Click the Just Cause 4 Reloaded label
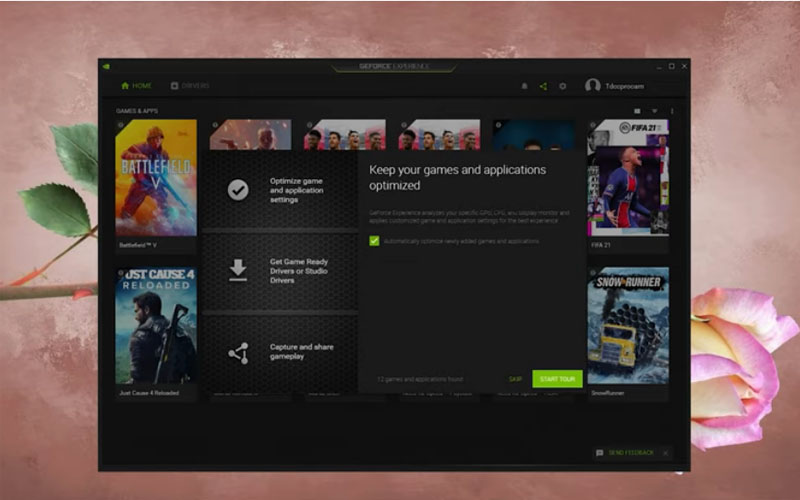Screen dimensions: 800x500 pos(149,393)
